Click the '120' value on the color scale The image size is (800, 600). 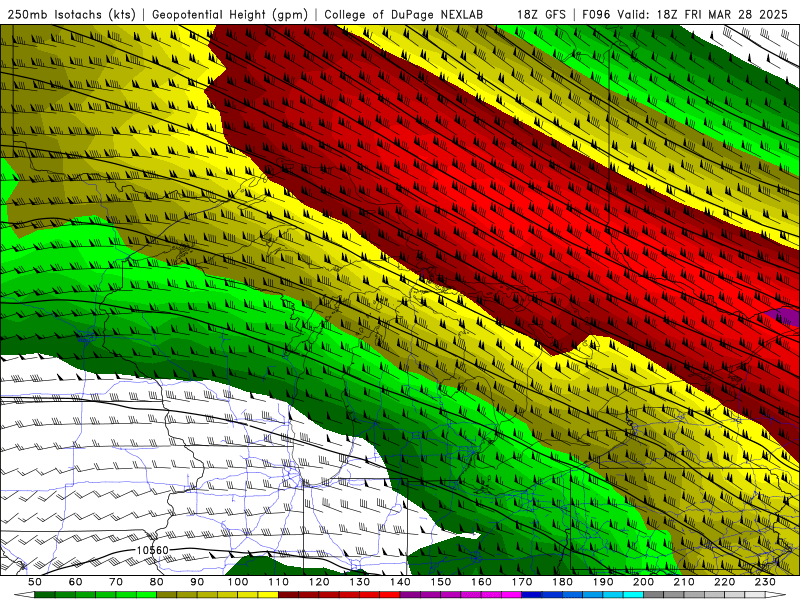tap(319, 582)
